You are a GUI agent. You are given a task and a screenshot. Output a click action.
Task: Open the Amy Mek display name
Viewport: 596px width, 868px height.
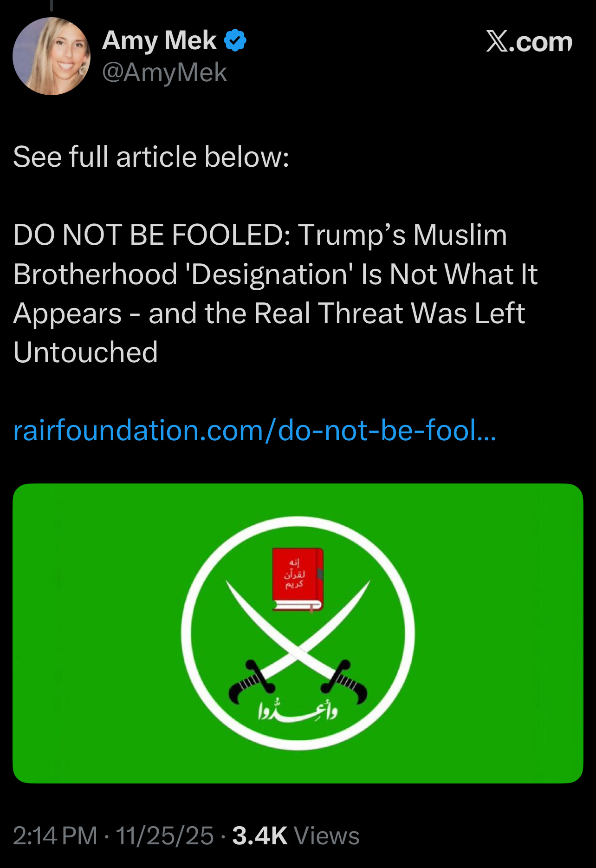coord(159,40)
